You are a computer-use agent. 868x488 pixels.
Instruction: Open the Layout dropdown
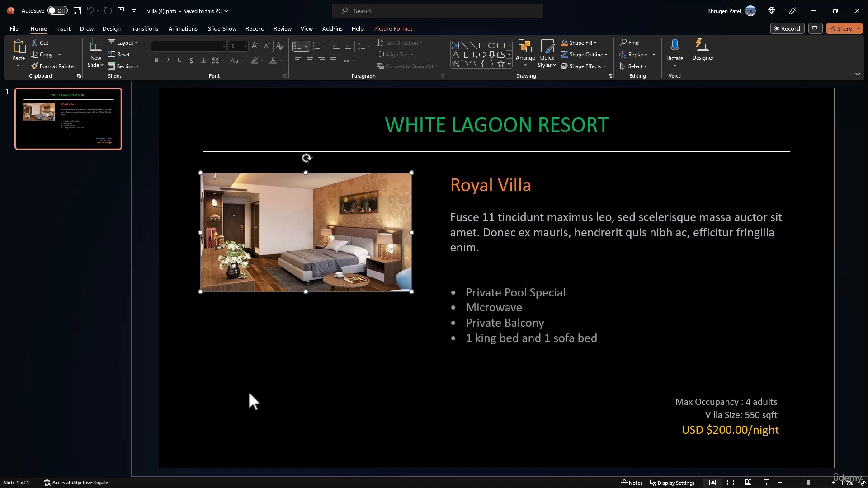pyautogui.click(x=123, y=42)
